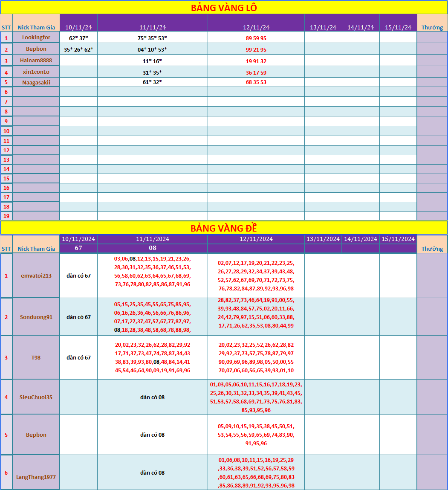448x490 pixels.
Task: Click the '14/11/2024' header in Đề table
Action: (361, 239)
